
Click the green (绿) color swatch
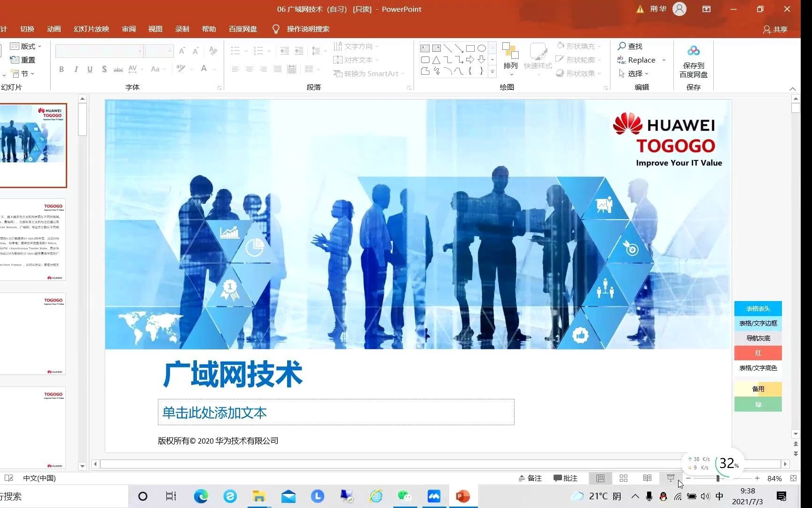pyautogui.click(x=758, y=404)
